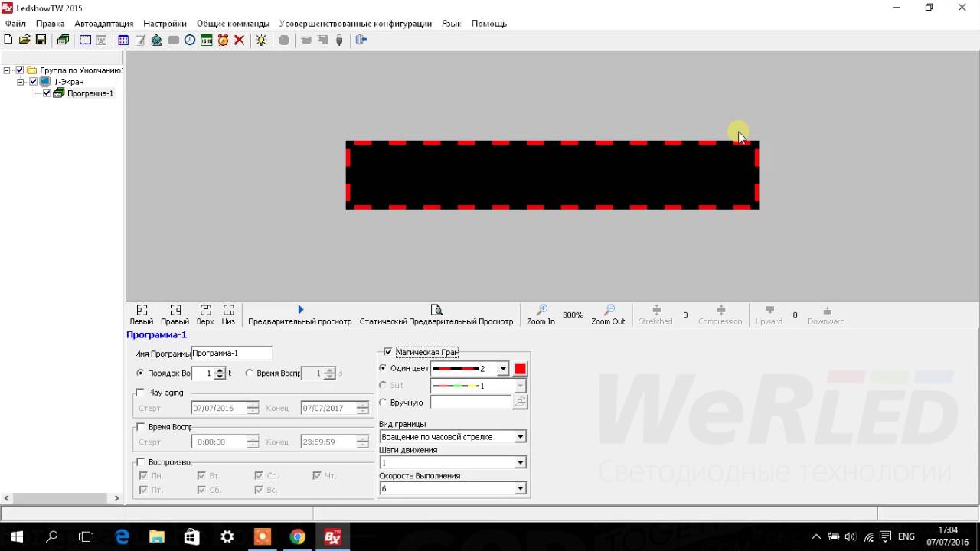Image resolution: width=980 pixels, height=551 pixels.
Task: Select the Порядок Во radio button
Action: (140, 373)
